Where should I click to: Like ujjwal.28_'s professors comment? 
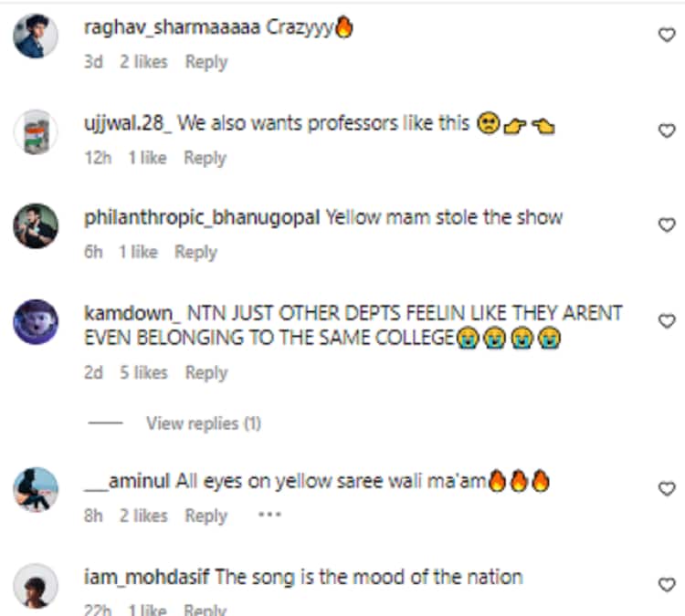click(667, 131)
